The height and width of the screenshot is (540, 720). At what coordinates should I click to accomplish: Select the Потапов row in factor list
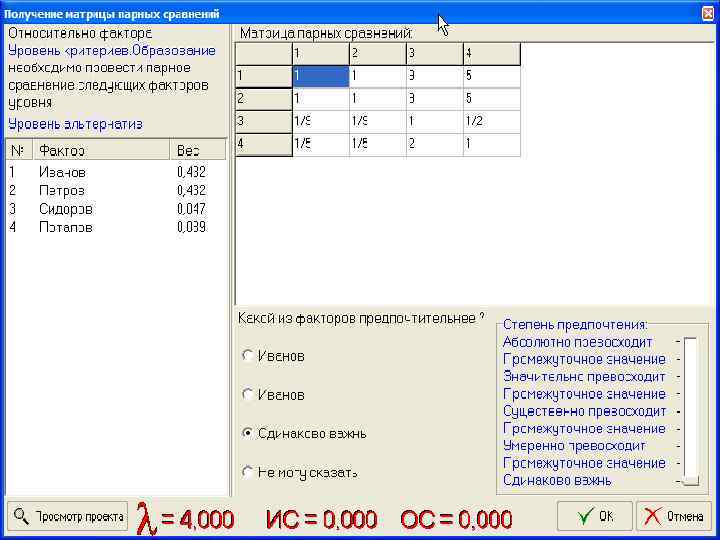click(116, 227)
